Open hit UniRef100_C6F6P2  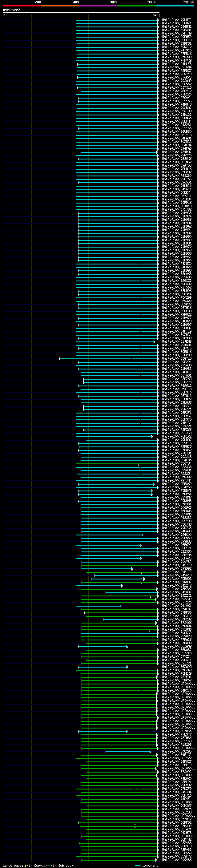point(177,545)
